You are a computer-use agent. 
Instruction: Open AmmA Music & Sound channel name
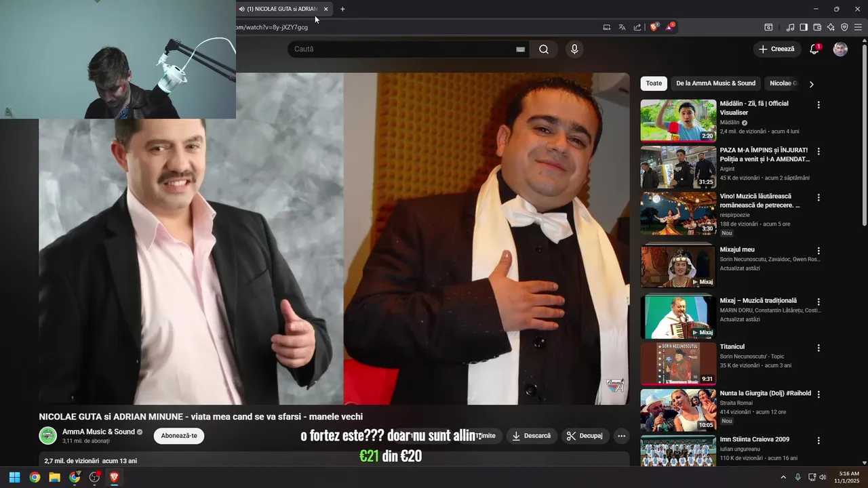point(98,432)
